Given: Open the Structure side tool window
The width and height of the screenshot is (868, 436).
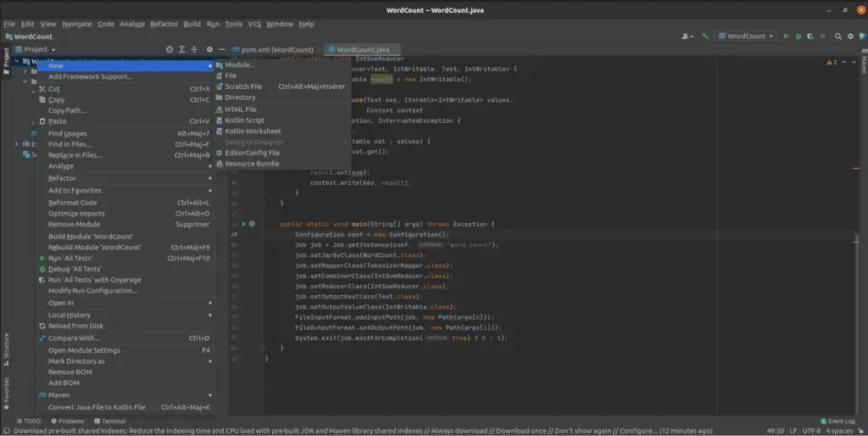Looking at the screenshot, I should click(6, 349).
